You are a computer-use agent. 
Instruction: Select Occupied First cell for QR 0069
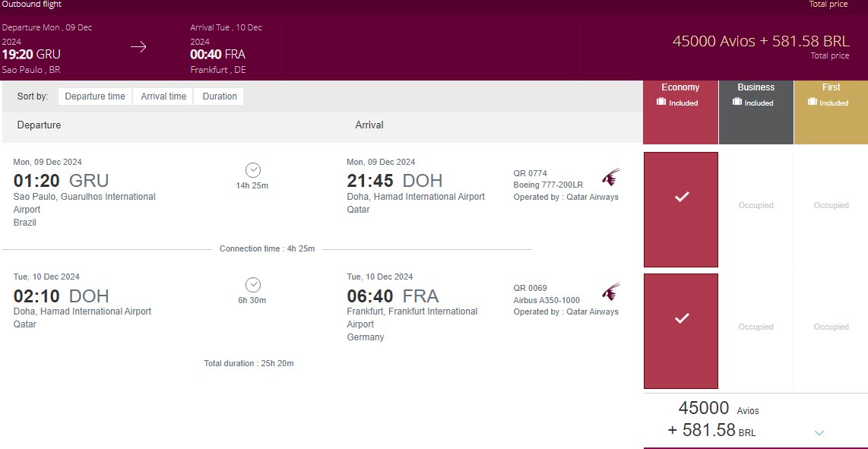(831, 327)
